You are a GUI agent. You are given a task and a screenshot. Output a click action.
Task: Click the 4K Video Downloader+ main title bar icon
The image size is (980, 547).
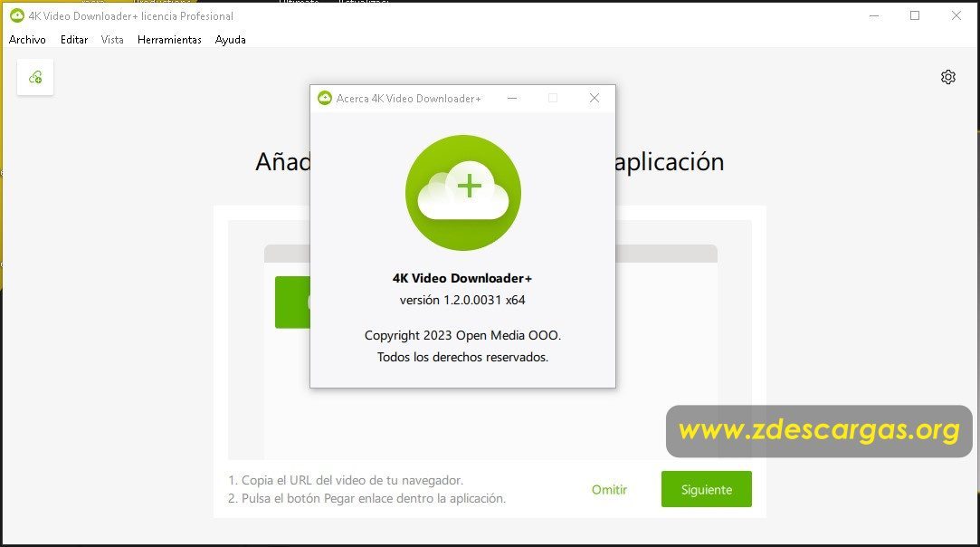(17, 15)
